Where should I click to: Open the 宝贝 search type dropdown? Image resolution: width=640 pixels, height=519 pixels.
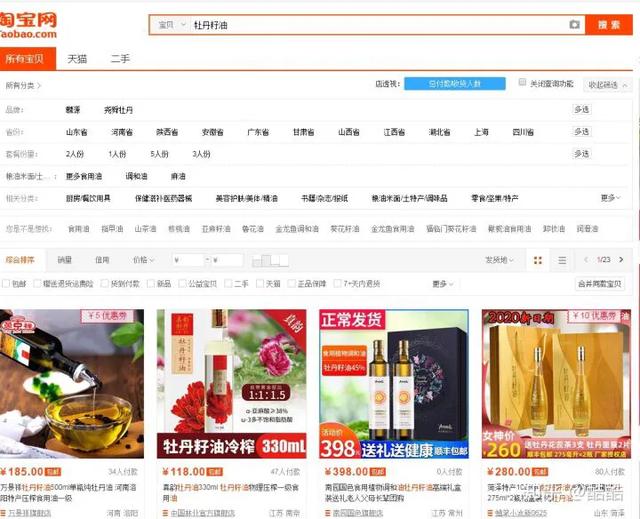coord(171,25)
